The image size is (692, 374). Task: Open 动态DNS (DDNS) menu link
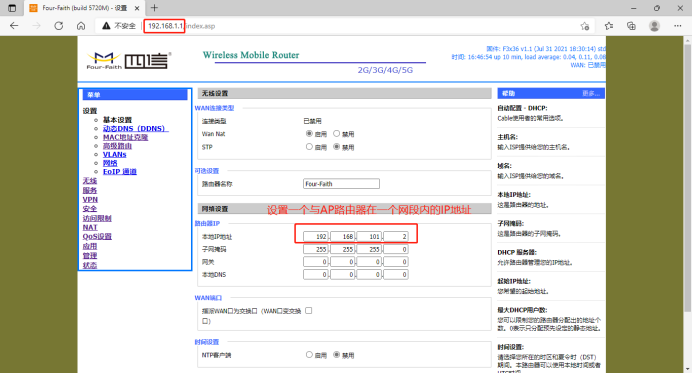135,128
